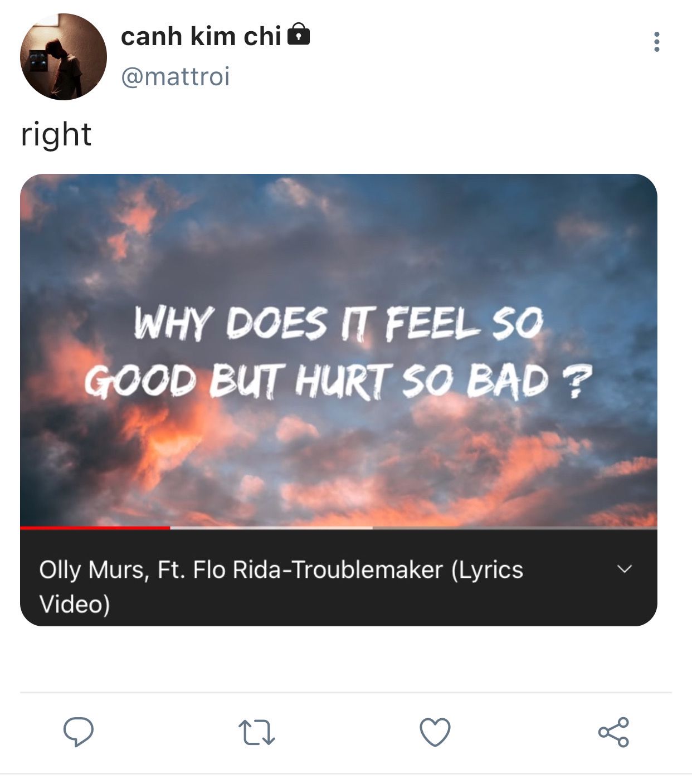Image resolution: width=692 pixels, height=784 pixels.
Task: Click the "WHY DOES IT FEEL SO" lyric line
Action: coord(338,323)
